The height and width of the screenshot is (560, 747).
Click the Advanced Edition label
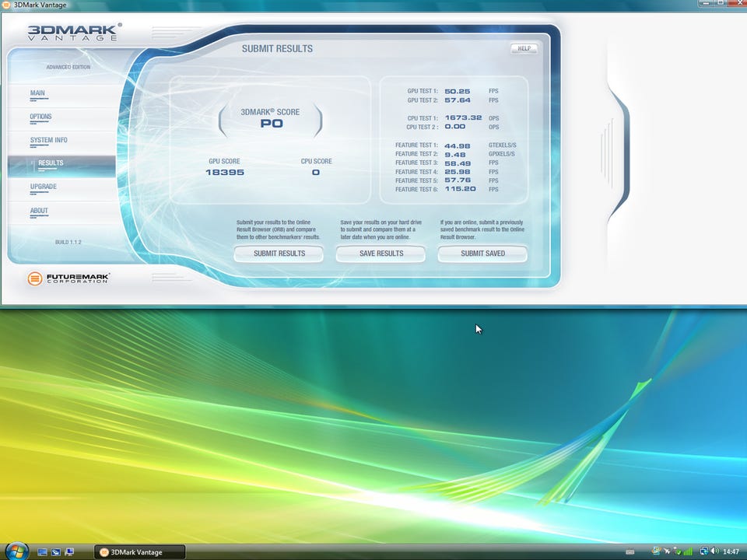[68, 67]
